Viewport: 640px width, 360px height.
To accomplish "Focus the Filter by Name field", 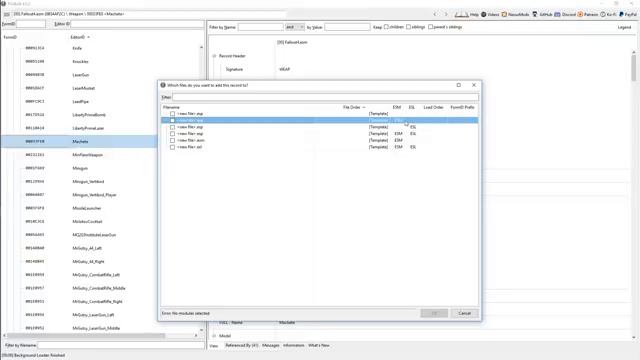I will (260, 27).
